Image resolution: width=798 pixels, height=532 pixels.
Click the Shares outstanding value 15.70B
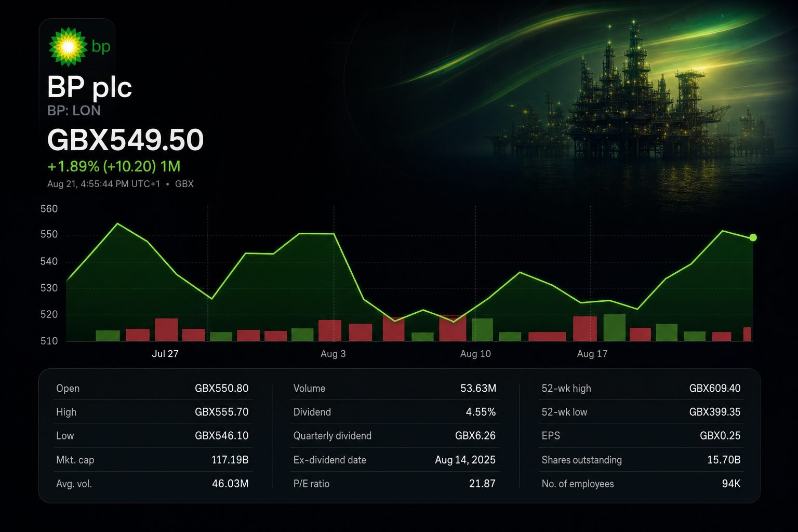724,460
